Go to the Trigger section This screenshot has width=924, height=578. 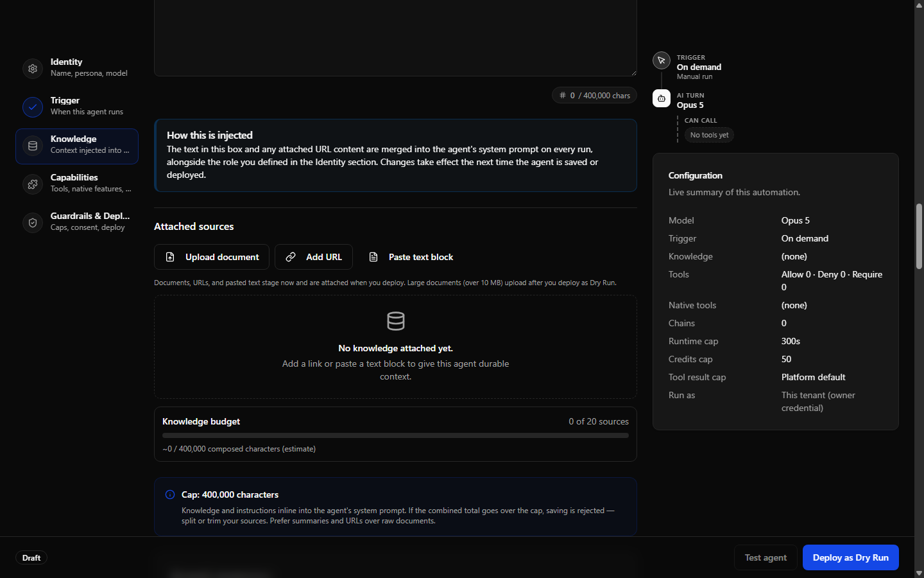pos(77,107)
